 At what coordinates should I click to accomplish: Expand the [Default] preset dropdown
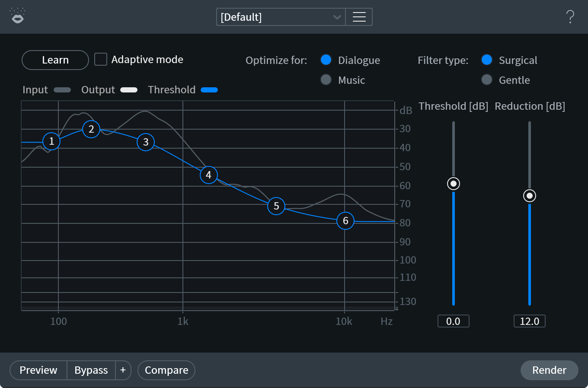(281, 17)
